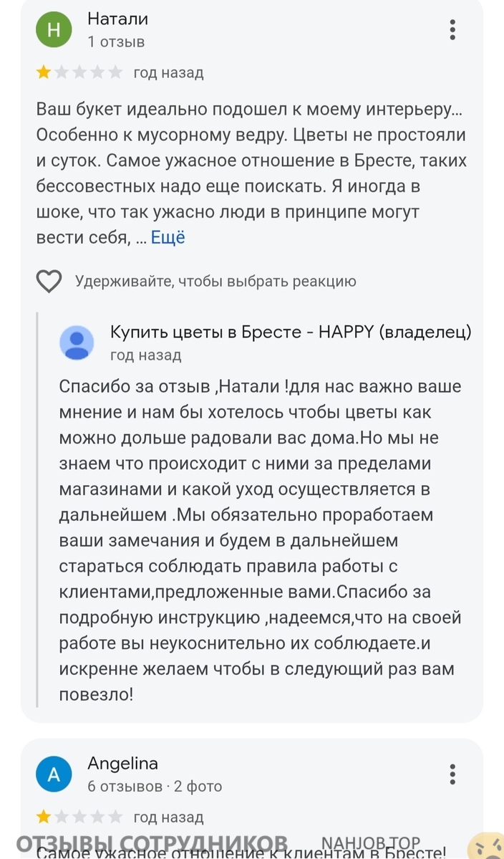Expand review text with Ещё link
Image resolution: width=504 pixels, height=859 pixels.
tap(168, 238)
